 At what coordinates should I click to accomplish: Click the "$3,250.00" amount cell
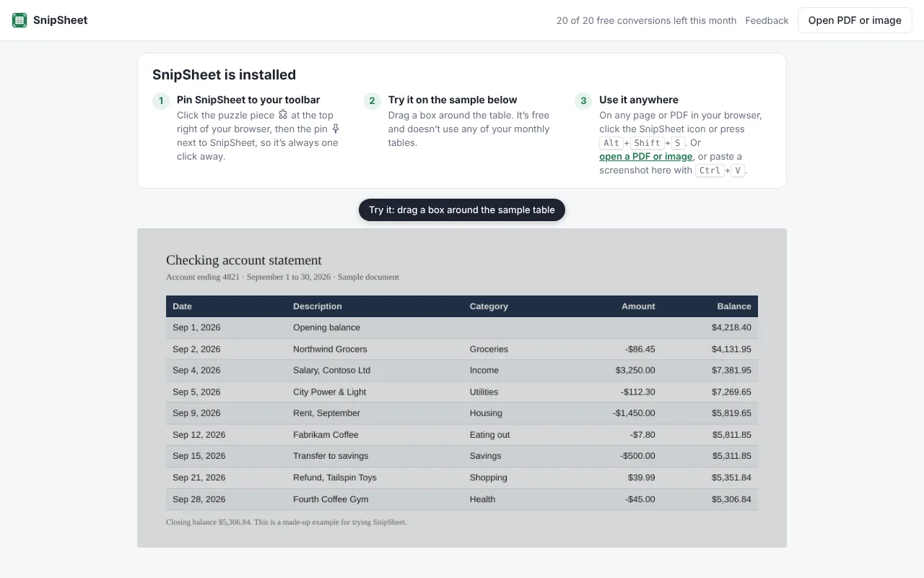(635, 370)
